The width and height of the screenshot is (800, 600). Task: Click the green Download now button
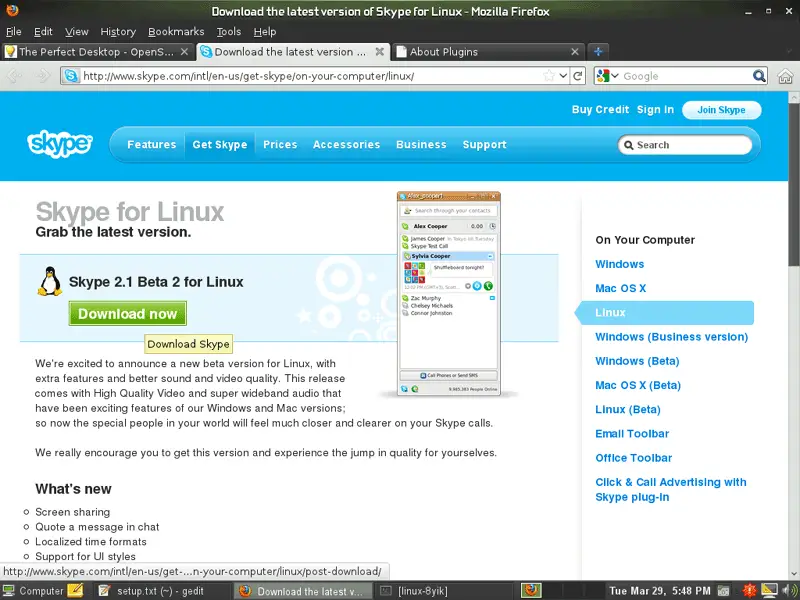coord(128,313)
